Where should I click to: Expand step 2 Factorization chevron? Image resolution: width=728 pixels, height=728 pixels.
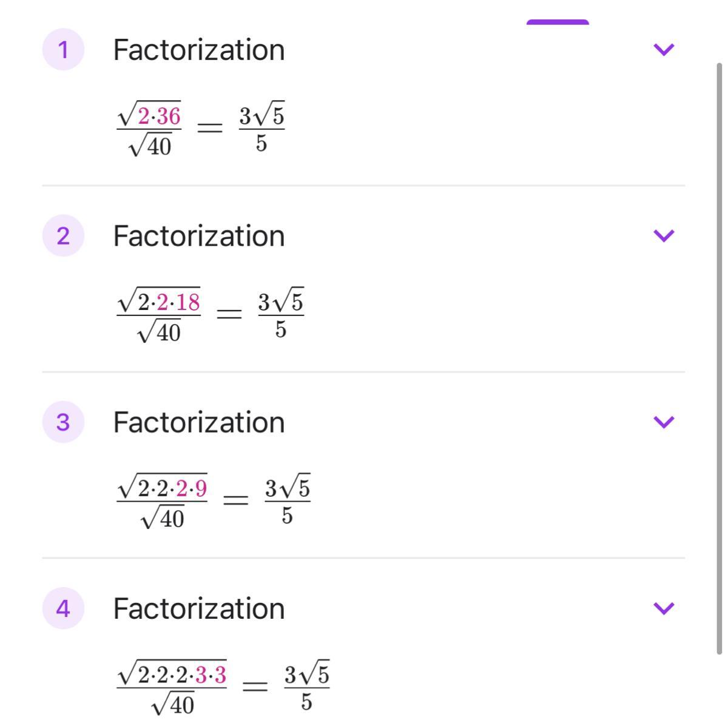click(x=664, y=235)
